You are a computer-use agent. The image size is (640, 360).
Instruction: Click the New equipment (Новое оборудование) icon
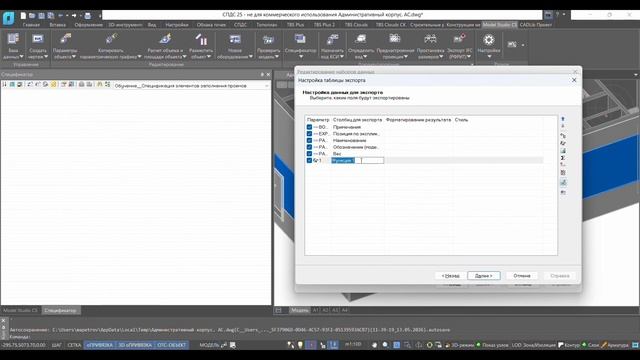click(235, 39)
